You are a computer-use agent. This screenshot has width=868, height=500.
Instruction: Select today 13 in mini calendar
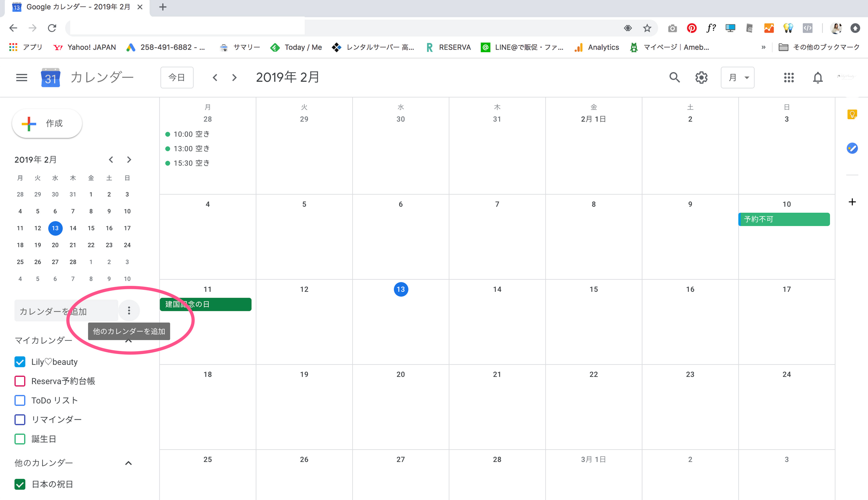(55, 228)
